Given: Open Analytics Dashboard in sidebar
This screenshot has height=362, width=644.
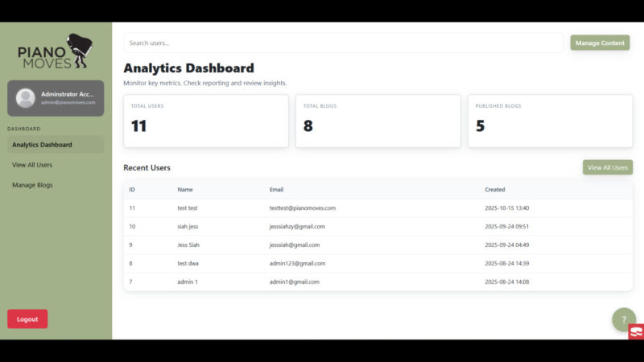Looking at the screenshot, I should (x=56, y=145).
